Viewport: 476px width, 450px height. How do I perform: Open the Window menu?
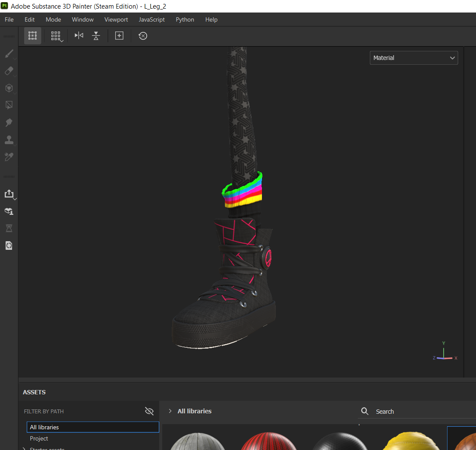pyautogui.click(x=82, y=19)
